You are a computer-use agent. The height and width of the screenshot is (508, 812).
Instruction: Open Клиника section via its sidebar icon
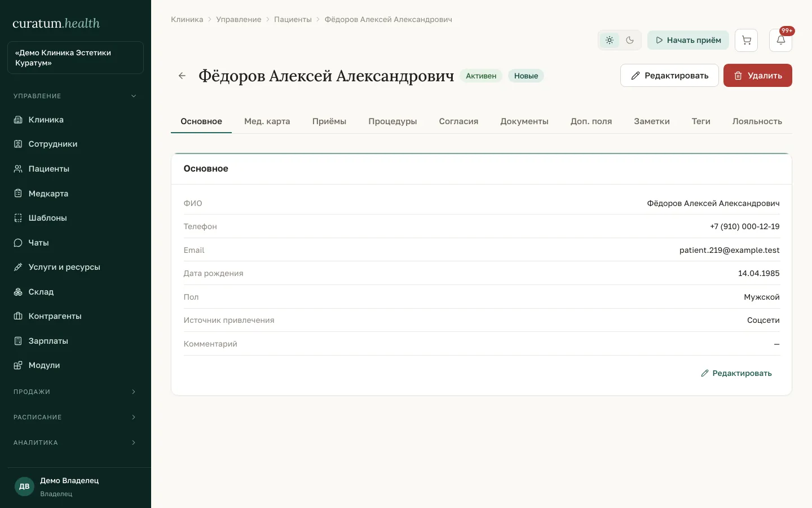click(x=18, y=120)
